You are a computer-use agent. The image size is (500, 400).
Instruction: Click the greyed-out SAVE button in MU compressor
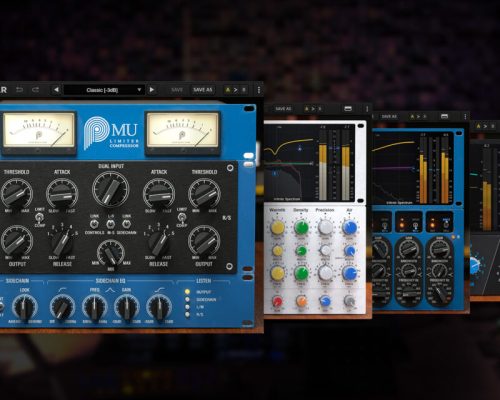coord(177,90)
